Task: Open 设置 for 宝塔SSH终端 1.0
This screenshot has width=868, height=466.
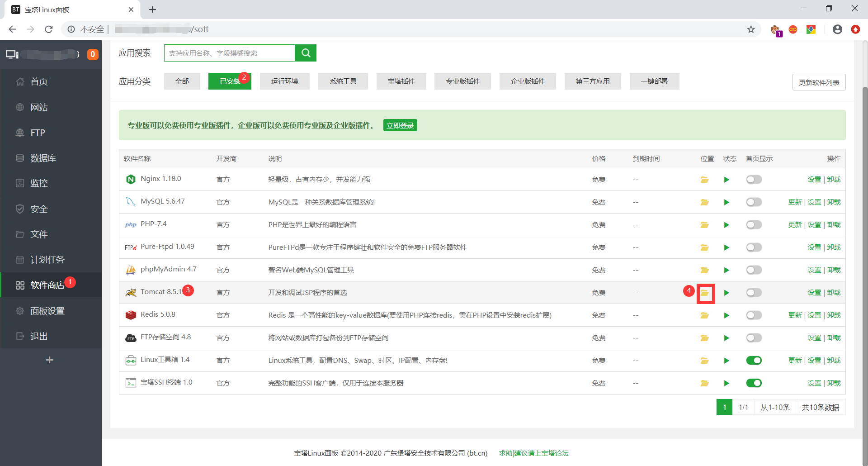Action: (814, 383)
